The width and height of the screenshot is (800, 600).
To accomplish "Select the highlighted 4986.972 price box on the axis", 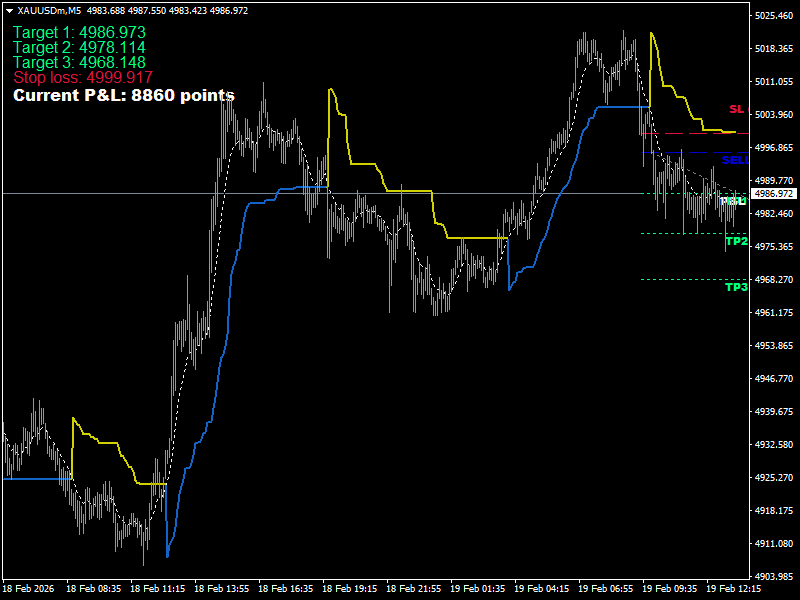I will click(773, 193).
